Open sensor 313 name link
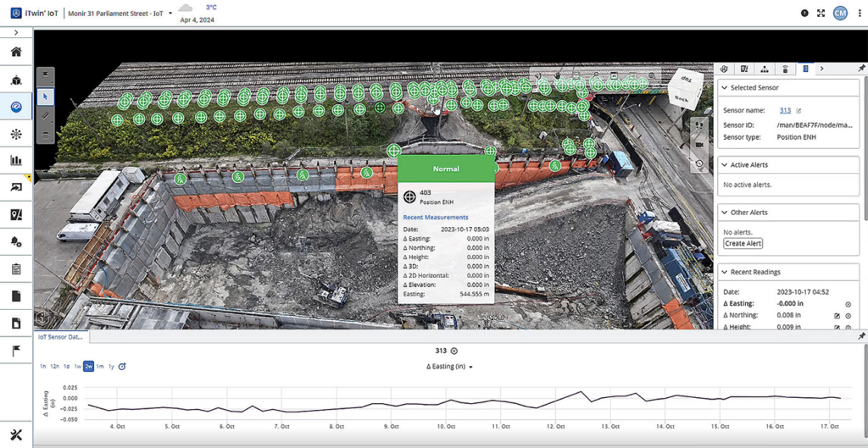This screenshot has width=868, height=448. click(x=785, y=111)
